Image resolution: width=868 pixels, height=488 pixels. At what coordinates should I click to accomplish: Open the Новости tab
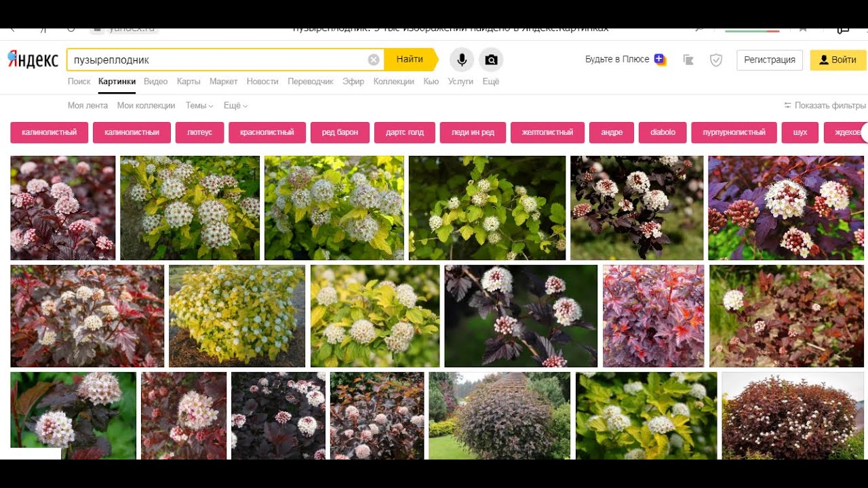click(x=262, y=81)
